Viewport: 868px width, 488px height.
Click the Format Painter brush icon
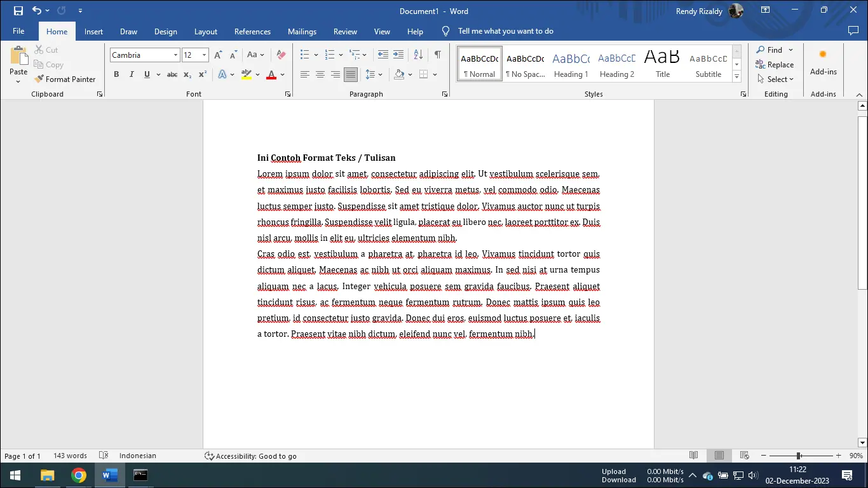point(39,79)
